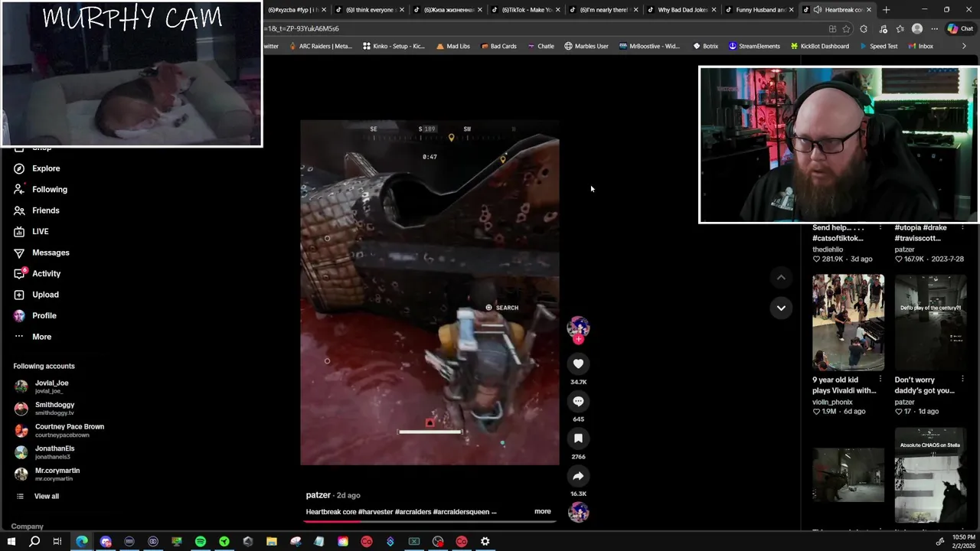Viewport: 980px width, 551px height.
Task: Open the Windows Start menu
Action: pos(11,542)
